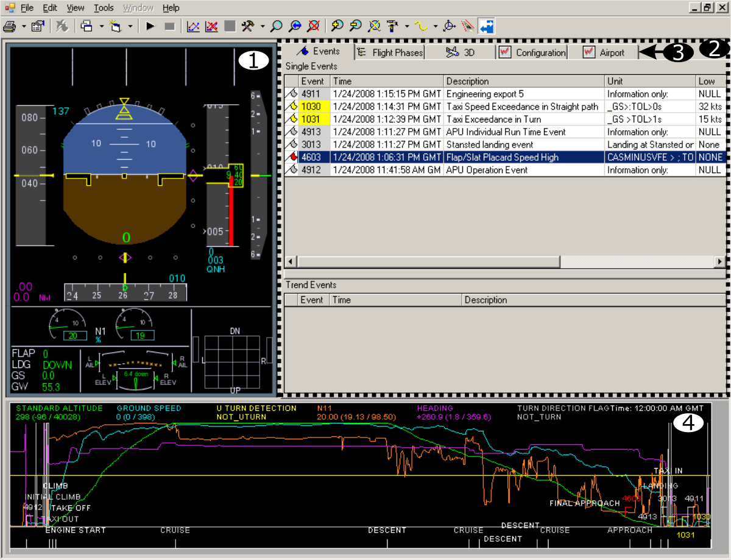The width and height of the screenshot is (731, 560).
Task: Click the red 4603 marker on timeline
Action: [631, 498]
